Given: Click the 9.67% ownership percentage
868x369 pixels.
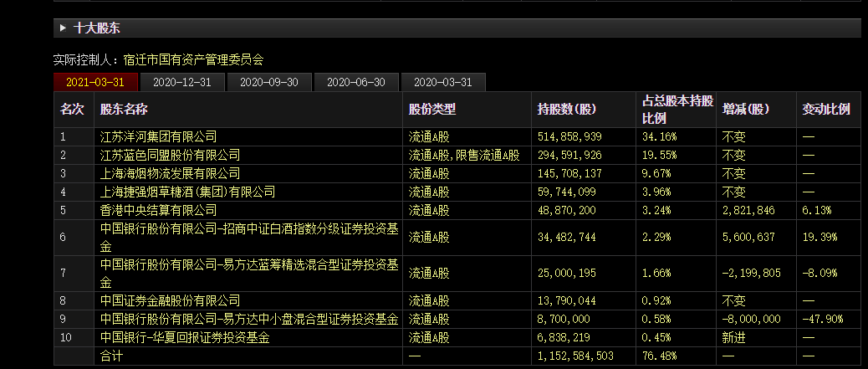Looking at the screenshot, I should tap(656, 173).
